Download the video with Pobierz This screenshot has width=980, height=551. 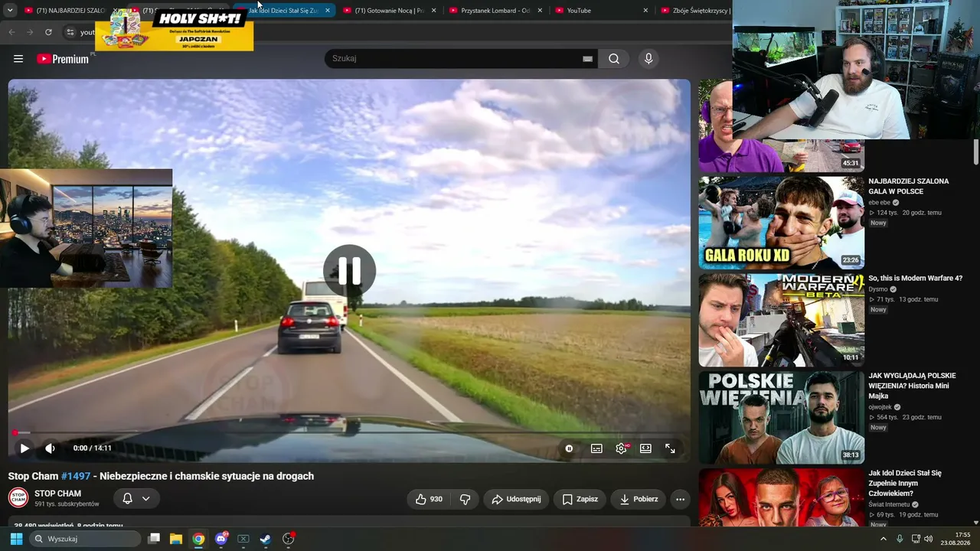639,499
